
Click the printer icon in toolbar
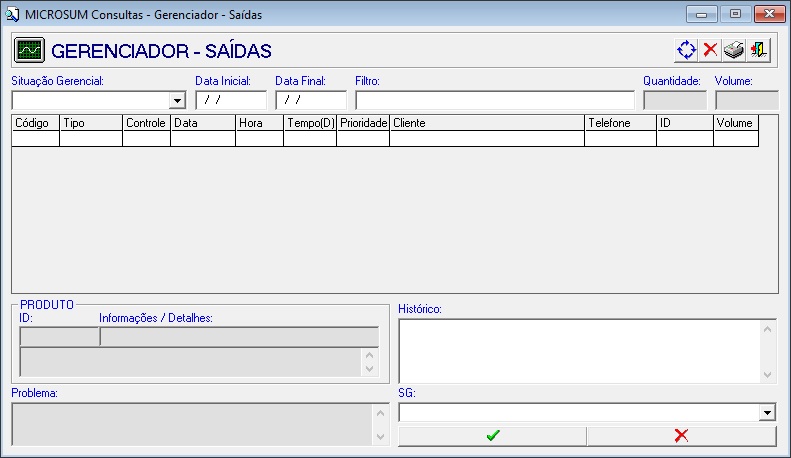(735, 50)
